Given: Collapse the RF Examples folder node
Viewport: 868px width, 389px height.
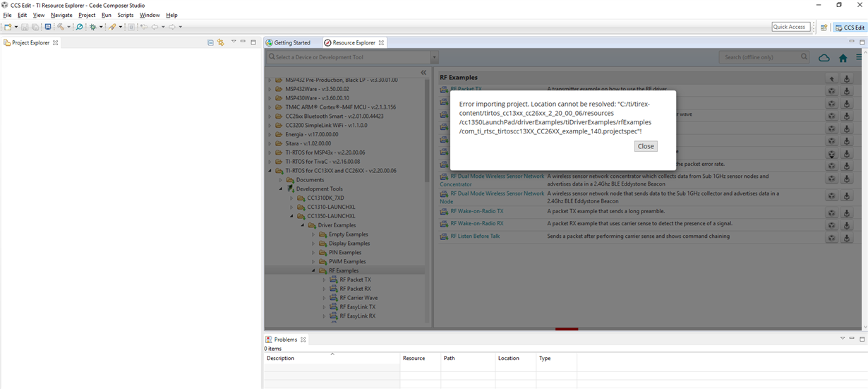Looking at the screenshot, I should coord(314,270).
